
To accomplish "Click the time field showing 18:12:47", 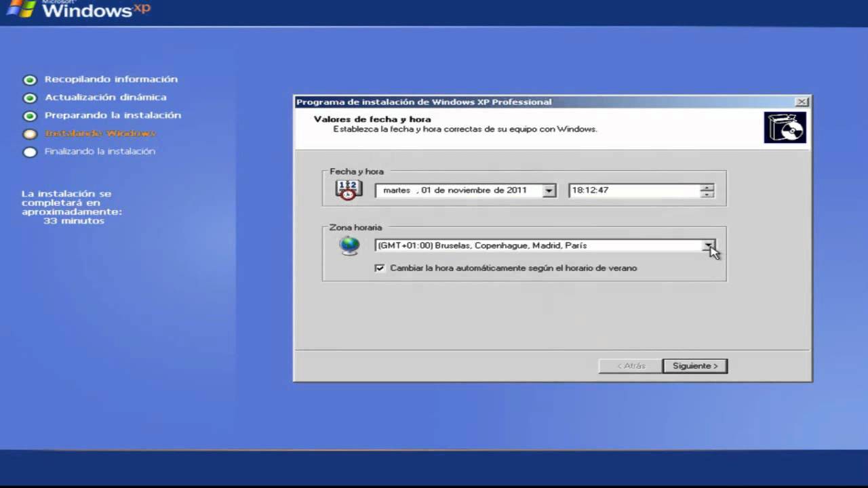I will tap(634, 190).
